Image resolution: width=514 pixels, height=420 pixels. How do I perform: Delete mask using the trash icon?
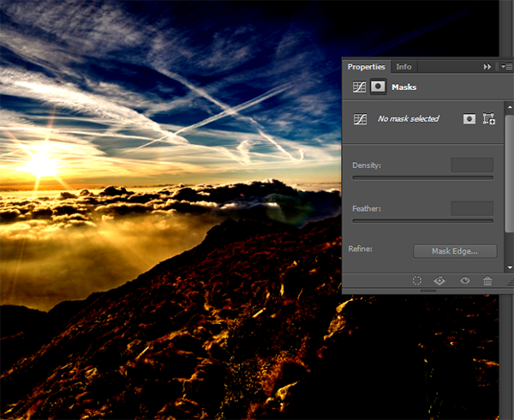[487, 280]
